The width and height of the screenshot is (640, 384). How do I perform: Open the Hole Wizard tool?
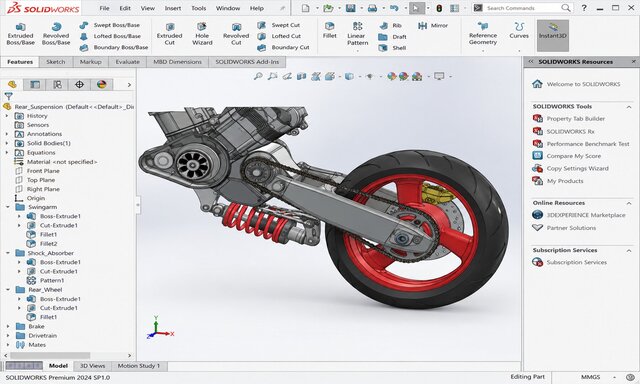tap(202, 33)
